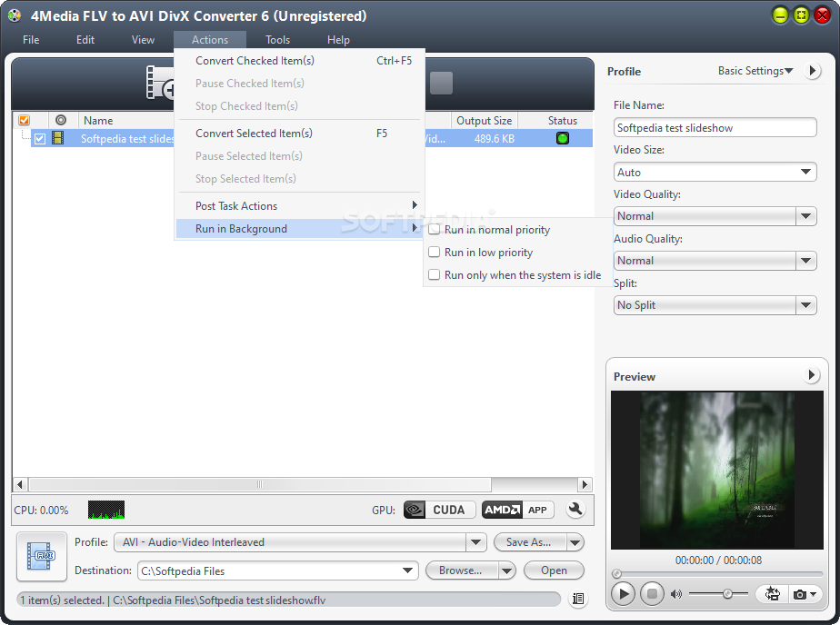
Task: Click the Save As... button
Action: click(529, 542)
